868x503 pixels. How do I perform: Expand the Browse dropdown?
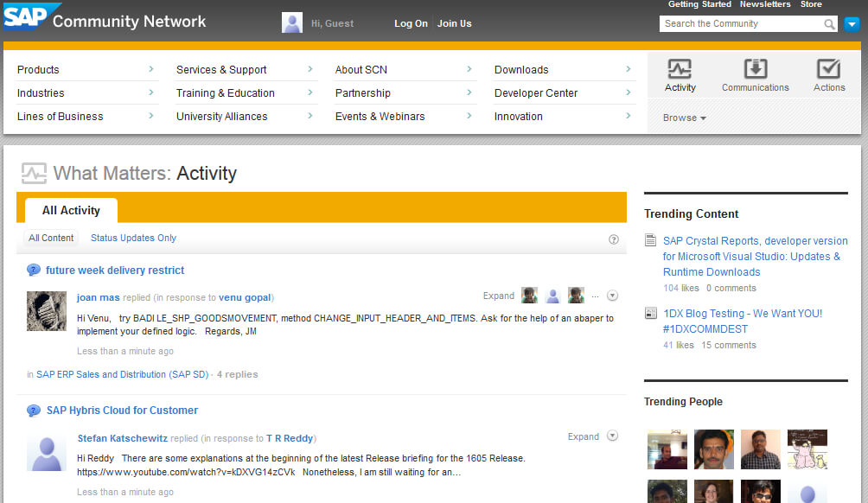point(684,118)
